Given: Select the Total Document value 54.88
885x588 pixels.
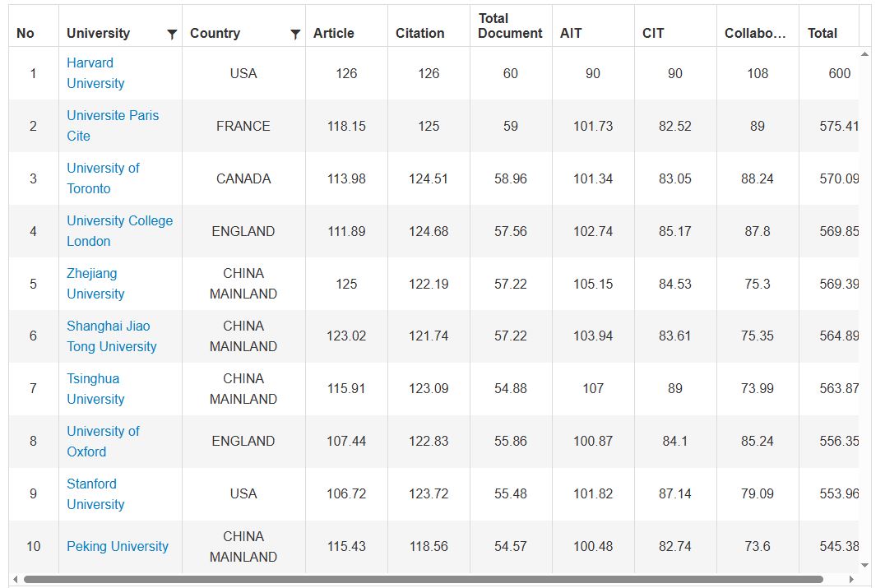Looking at the screenshot, I should (x=510, y=389).
